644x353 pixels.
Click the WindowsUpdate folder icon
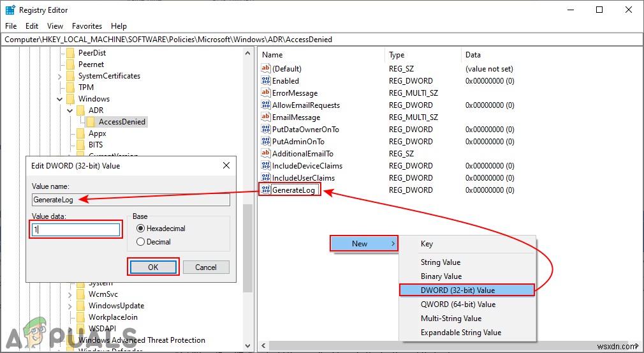tap(80, 306)
